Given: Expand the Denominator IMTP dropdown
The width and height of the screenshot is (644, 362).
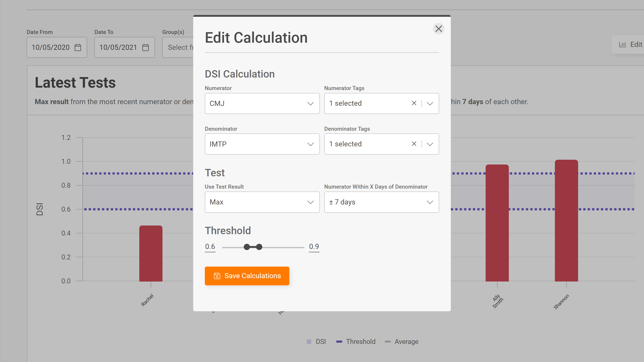Looking at the screenshot, I should 262,144.
